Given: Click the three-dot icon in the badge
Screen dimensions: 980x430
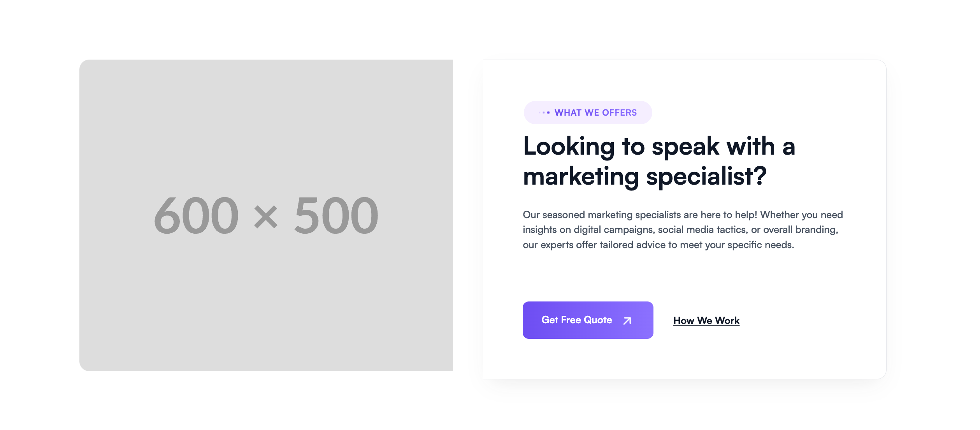Looking at the screenshot, I should pyautogui.click(x=544, y=113).
